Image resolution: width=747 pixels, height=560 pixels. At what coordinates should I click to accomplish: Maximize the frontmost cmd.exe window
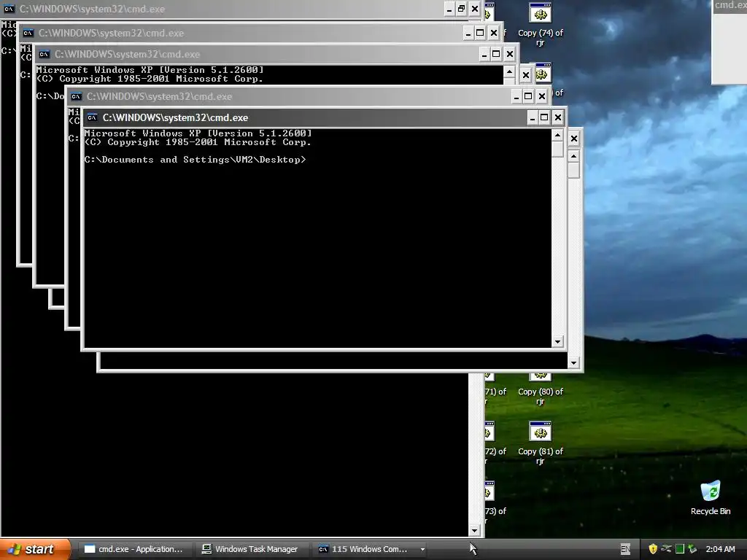pos(544,117)
